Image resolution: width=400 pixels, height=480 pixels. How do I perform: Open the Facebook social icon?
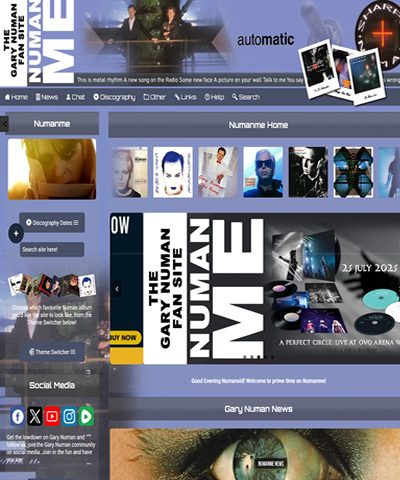18,416
